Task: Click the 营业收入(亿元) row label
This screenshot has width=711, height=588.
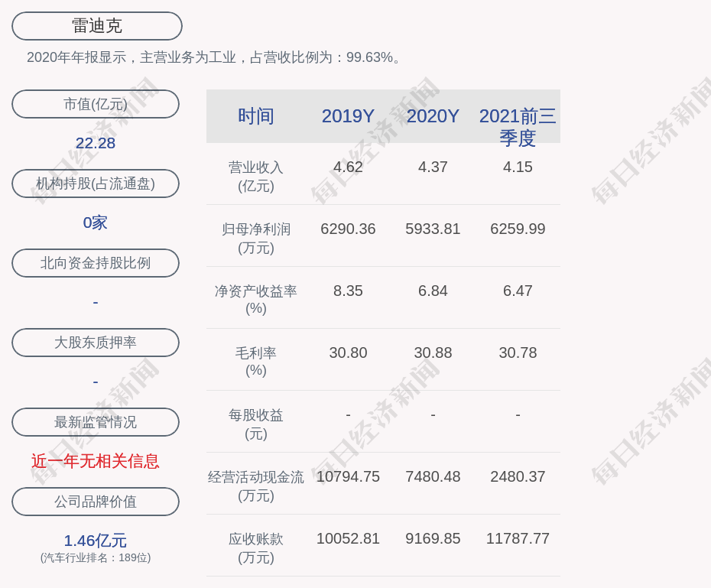Action: [x=256, y=176]
